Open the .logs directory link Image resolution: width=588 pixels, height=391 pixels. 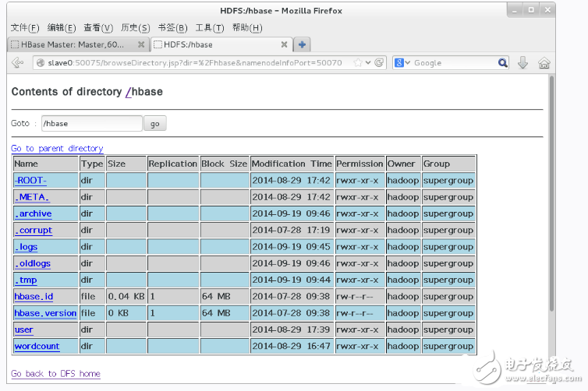pyautogui.click(x=26, y=247)
